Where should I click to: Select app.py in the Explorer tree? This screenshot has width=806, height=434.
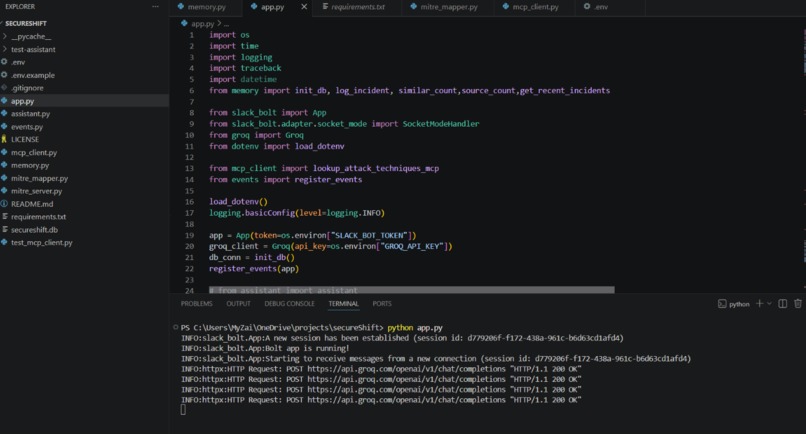point(23,101)
